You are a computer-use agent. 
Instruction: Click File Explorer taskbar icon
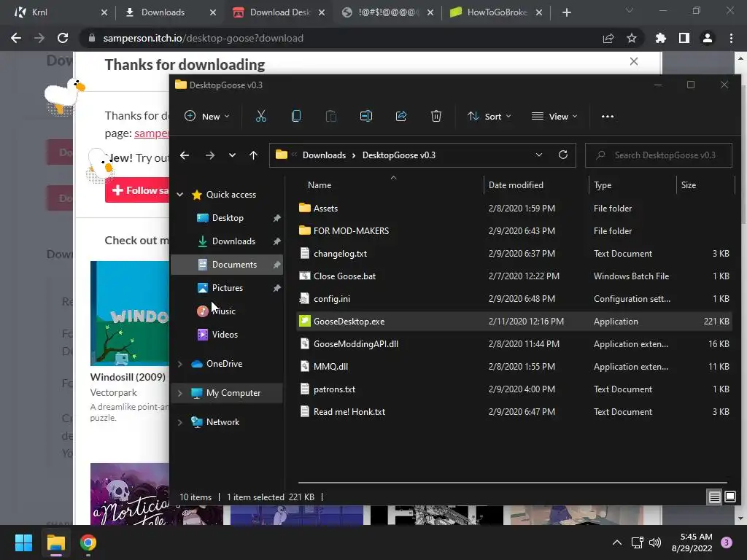click(x=55, y=542)
